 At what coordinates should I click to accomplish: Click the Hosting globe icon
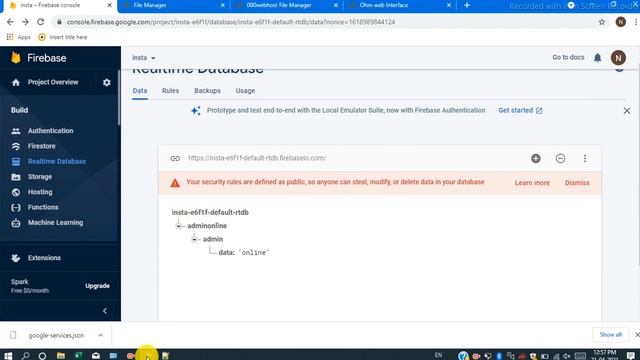(16, 192)
